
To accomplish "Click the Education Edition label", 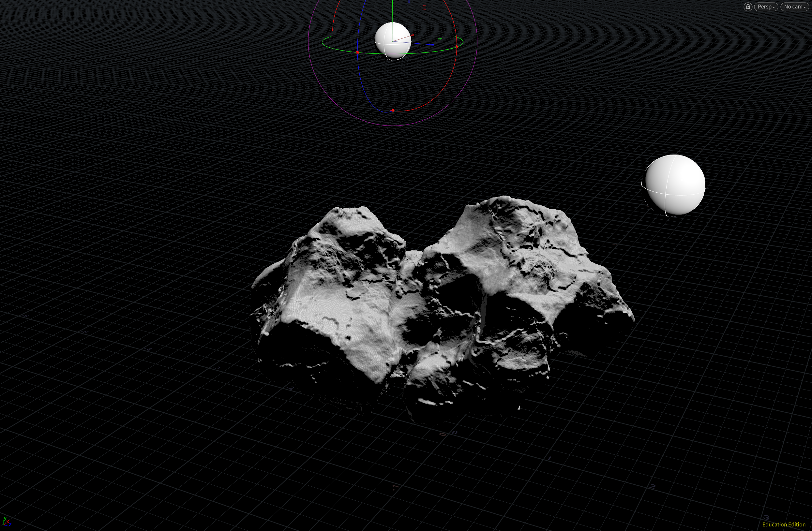I will [x=784, y=524].
